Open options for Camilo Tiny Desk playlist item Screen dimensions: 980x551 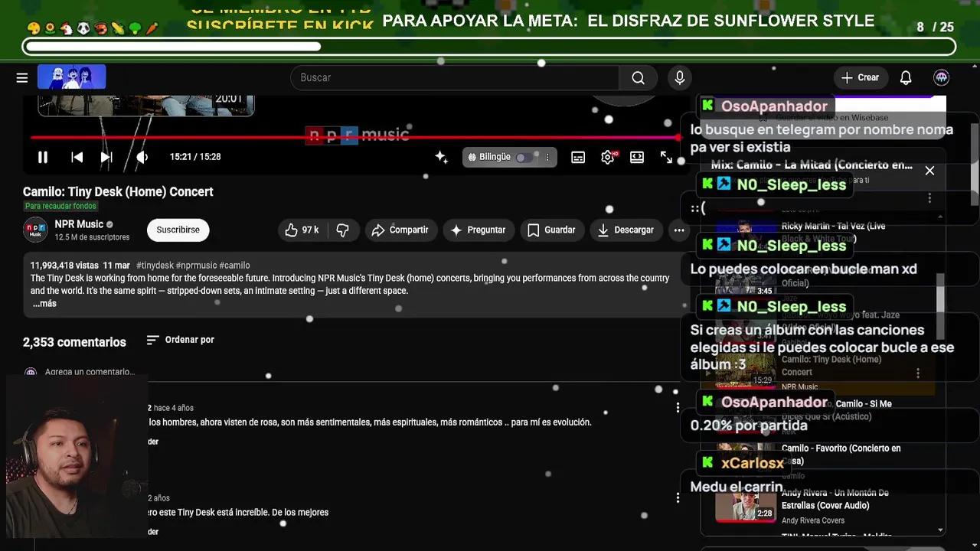click(x=918, y=373)
